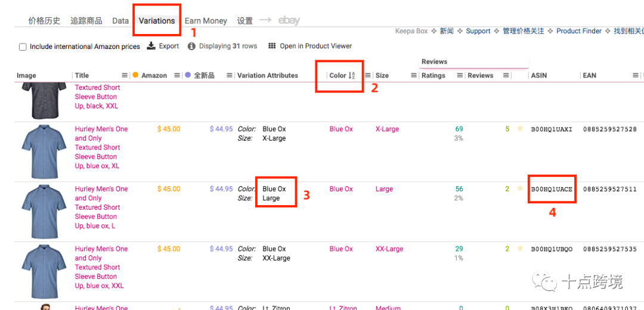Click the Amazon orange dot icon
This screenshot has width=644, height=310.
tap(135, 75)
